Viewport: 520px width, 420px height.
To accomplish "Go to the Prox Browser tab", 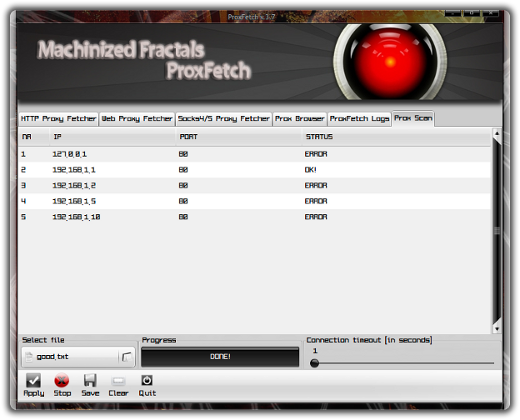I will point(300,119).
